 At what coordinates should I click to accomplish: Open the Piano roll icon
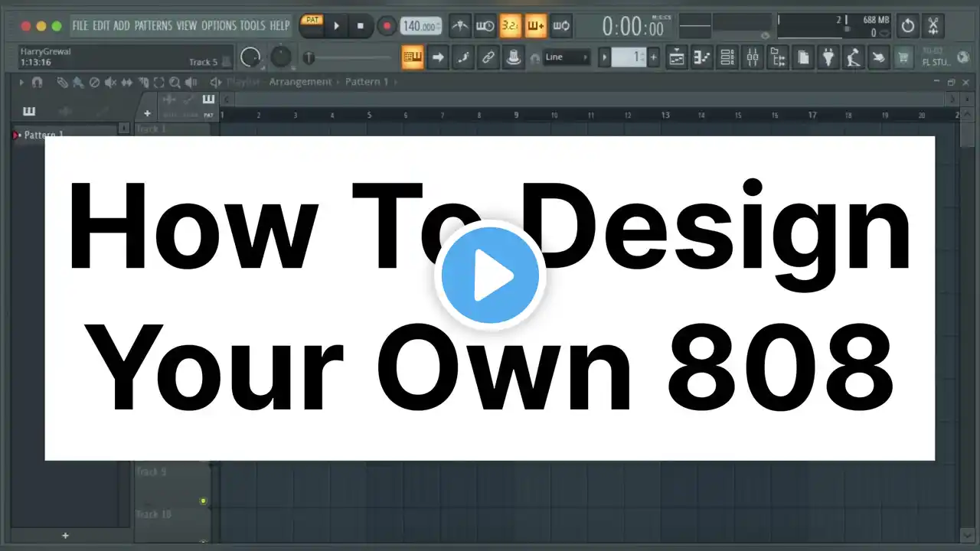701,57
